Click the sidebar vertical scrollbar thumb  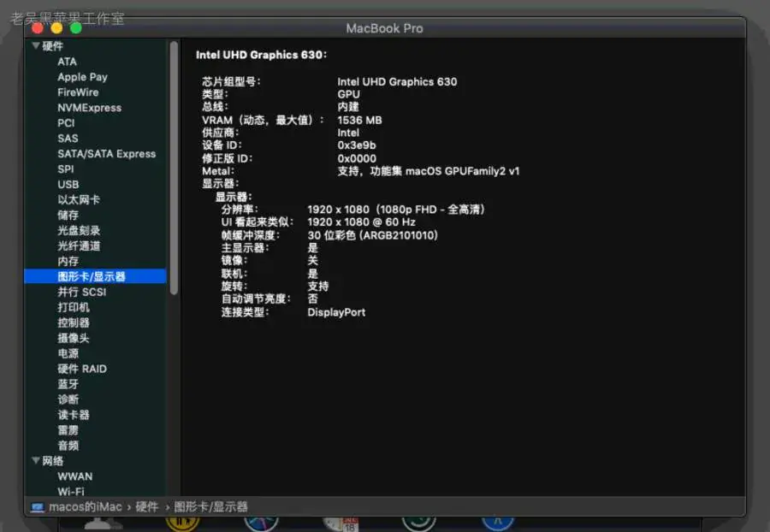(174, 168)
